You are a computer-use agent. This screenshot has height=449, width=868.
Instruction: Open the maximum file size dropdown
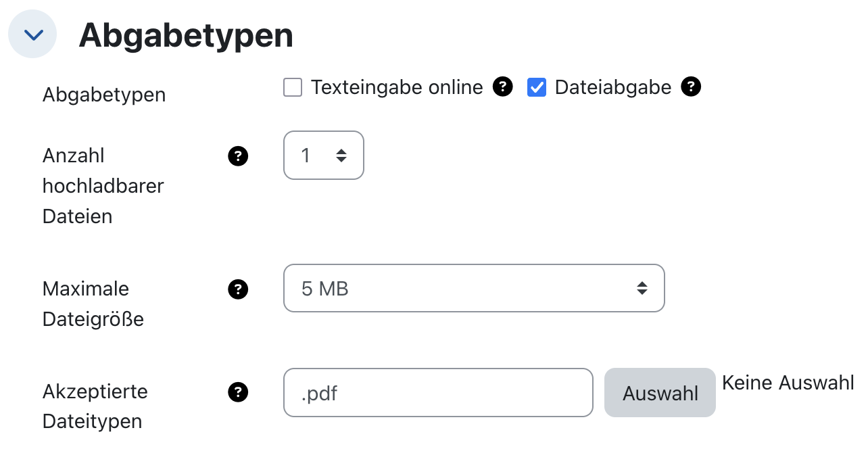coord(474,288)
